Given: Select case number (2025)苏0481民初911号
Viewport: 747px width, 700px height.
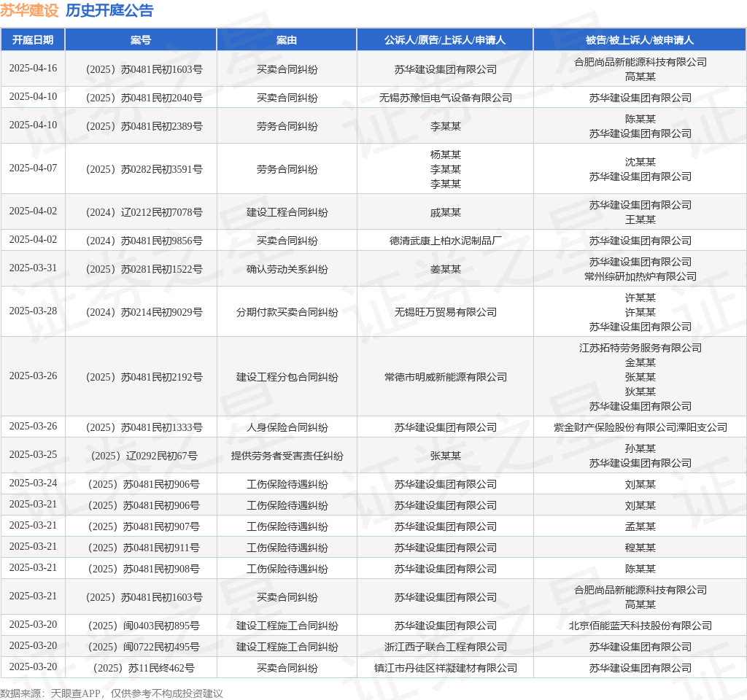Looking at the screenshot, I should pos(144,548).
